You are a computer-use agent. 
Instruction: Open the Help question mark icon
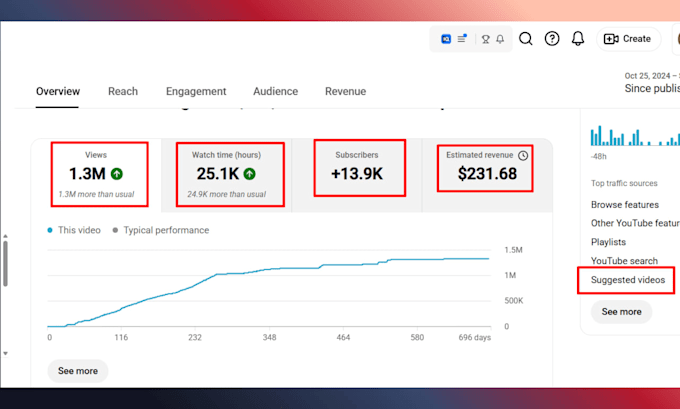[552, 39]
